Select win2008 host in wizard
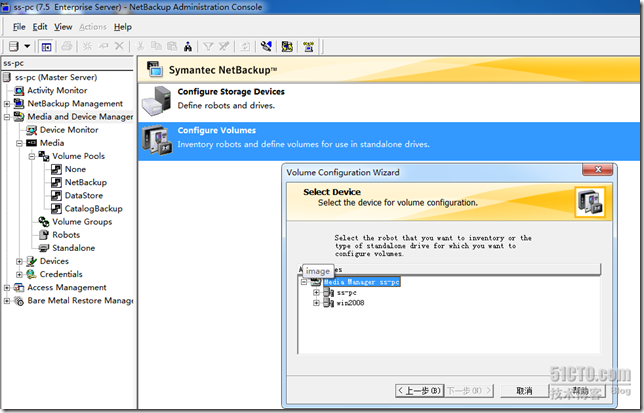Image resolution: width=644 pixels, height=413 pixels. [350, 303]
